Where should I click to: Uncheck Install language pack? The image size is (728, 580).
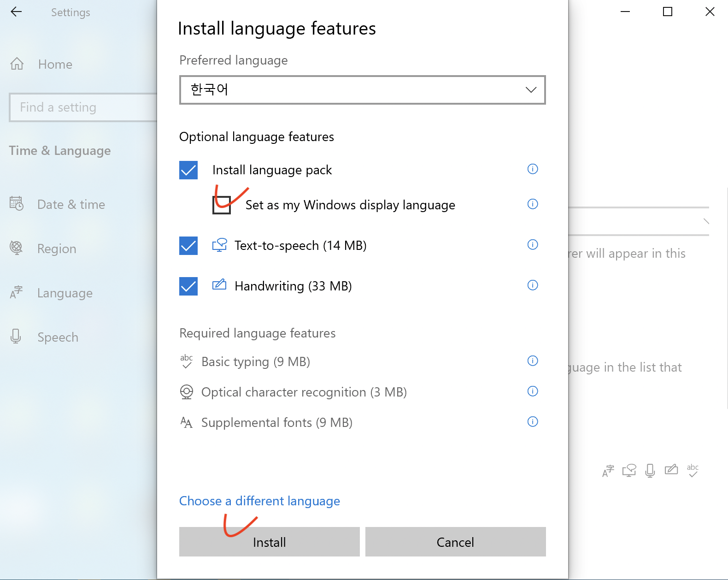point(188,170)
